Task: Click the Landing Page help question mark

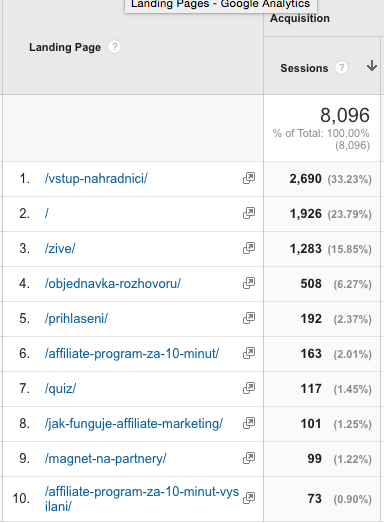Action: [x=114, y=47]
